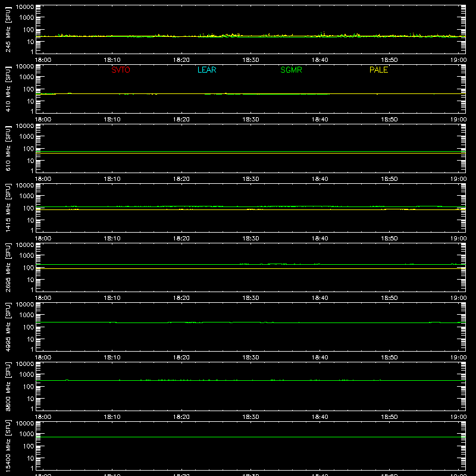Click the red SVTO legend label
This screenshot has height=476, width=476.
tap(121, 70)
